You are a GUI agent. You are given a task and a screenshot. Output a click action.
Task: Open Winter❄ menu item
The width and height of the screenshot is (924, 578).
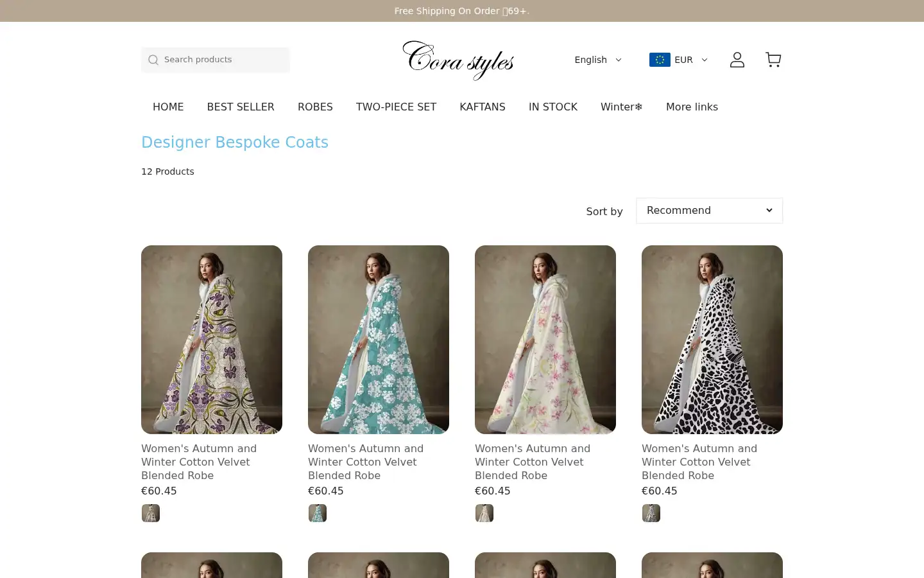point(622,107)
